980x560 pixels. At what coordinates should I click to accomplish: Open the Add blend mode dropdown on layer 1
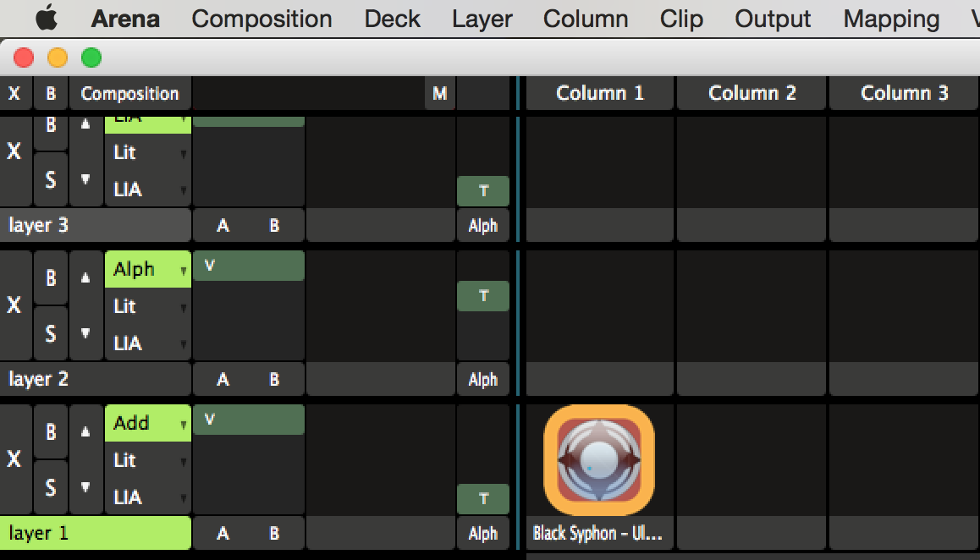148,423
